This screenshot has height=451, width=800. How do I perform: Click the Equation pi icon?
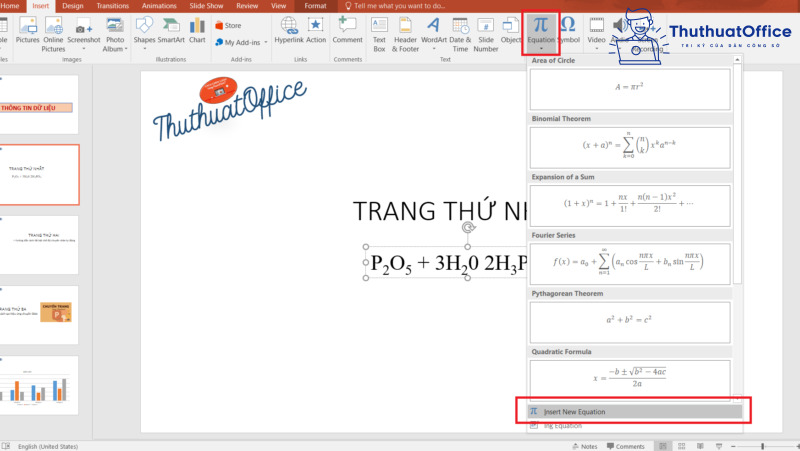click(540, 24)
